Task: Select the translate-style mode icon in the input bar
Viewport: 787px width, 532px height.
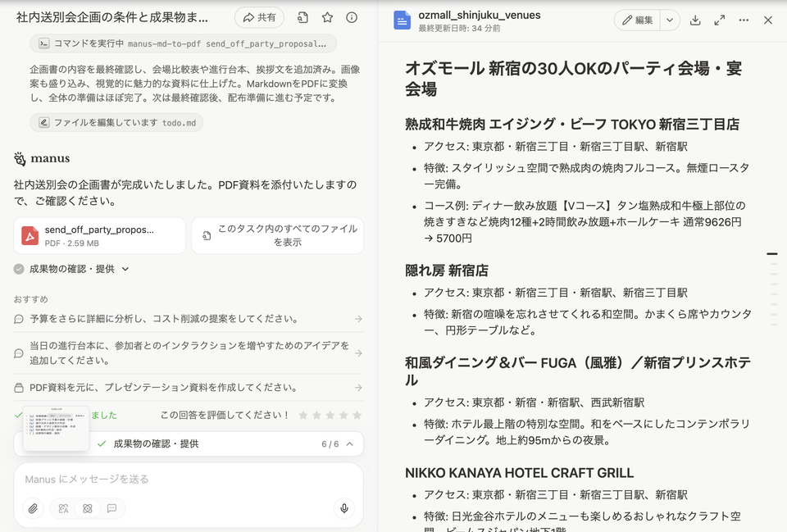Action: coord(63,508)
